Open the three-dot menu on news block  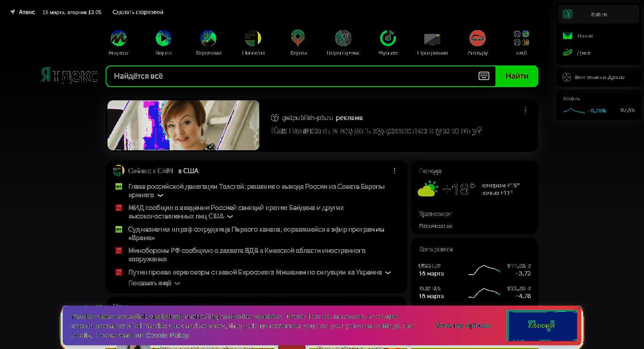(x=395, y=170)
